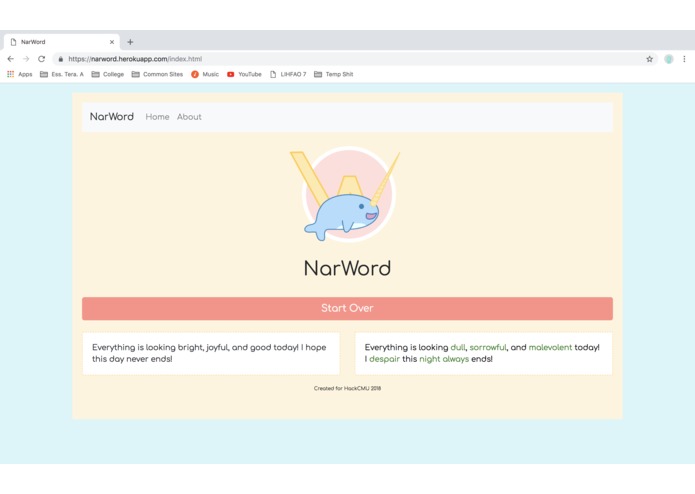Click the large NarWord heading

[x=347, y=268]
